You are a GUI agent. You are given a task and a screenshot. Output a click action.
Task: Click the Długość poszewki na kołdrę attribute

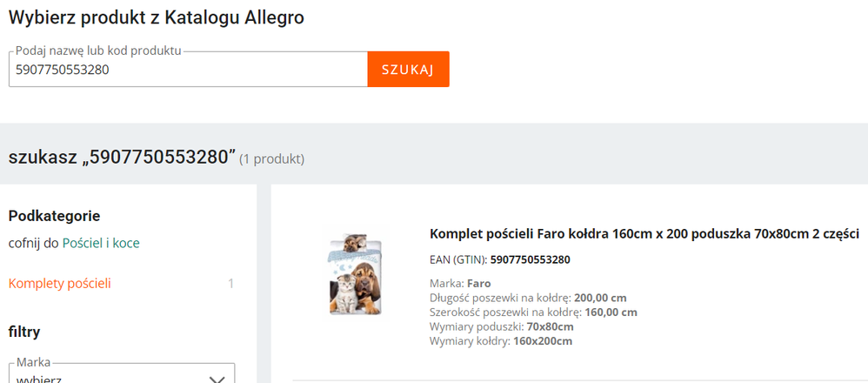[528, 298]
